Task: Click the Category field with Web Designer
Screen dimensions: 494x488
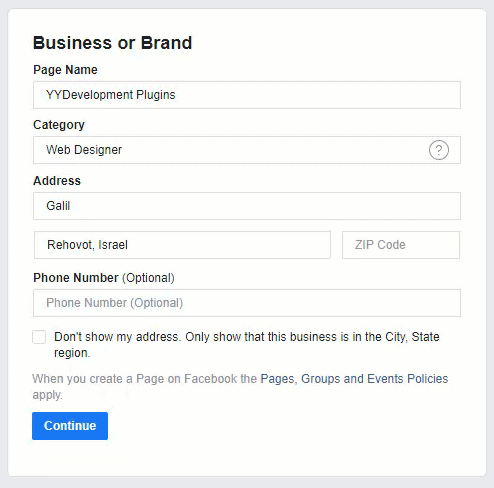Action: click(x=247, y=150)
